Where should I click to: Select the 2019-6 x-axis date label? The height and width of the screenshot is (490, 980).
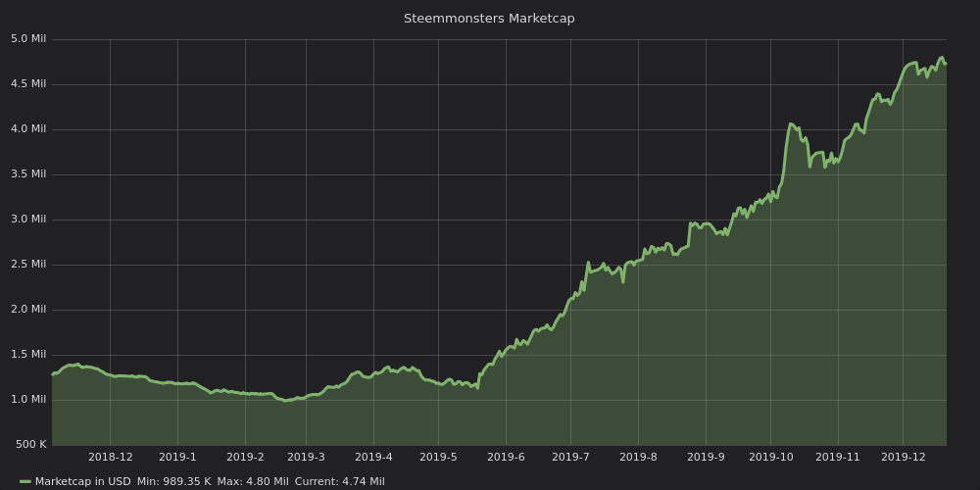[506, 457]
